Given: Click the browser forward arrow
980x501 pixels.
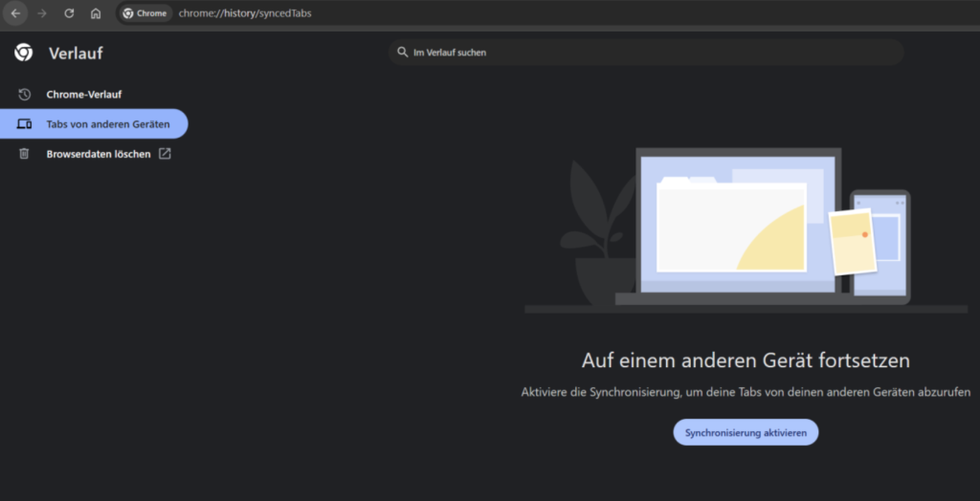Looking at the screenshot, I should click(x=42, y=13).
